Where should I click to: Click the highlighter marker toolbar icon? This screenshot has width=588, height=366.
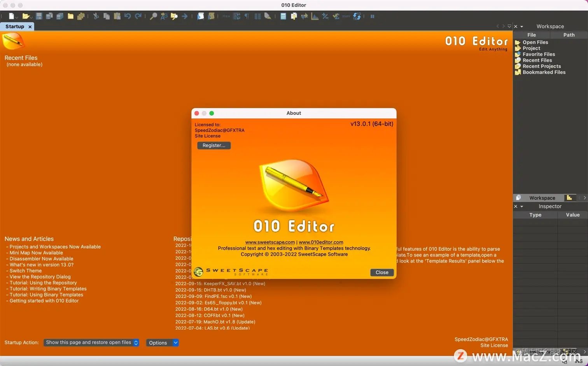268,16
